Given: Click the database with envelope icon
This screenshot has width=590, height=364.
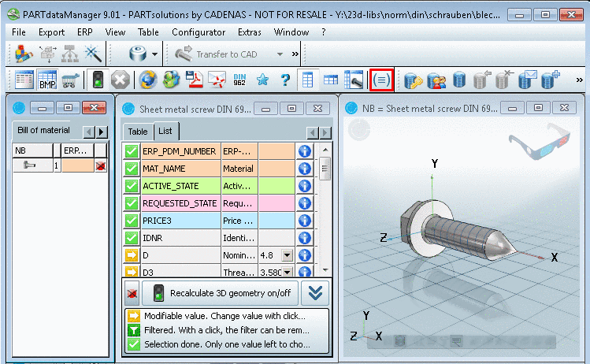Looking at the screenshot, I should (x=527, y=80).
